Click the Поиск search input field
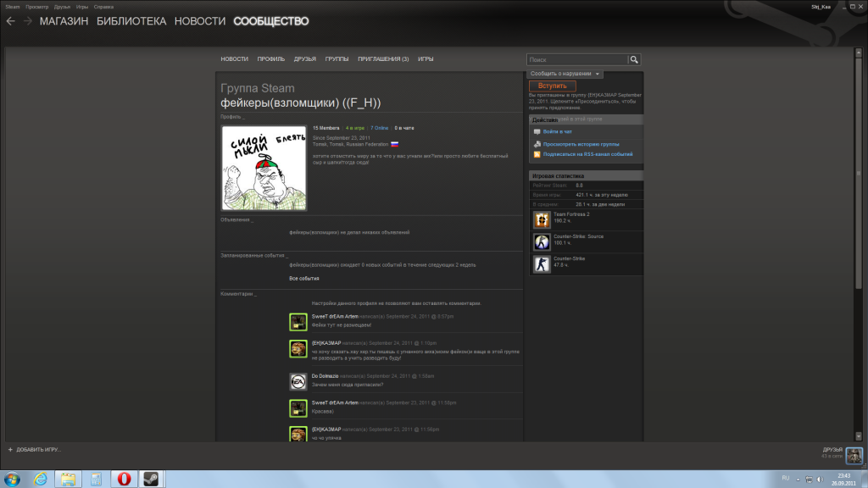 (577, 60)
